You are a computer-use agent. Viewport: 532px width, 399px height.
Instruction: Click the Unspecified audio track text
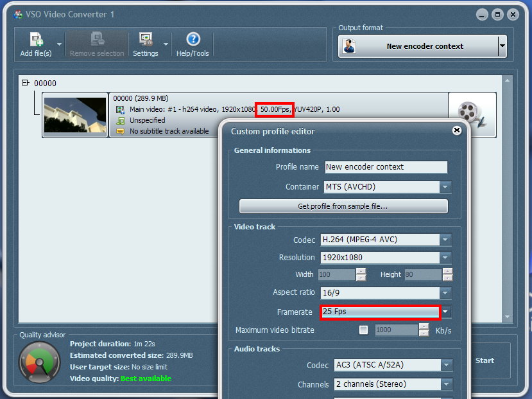(x=147, y=120)
